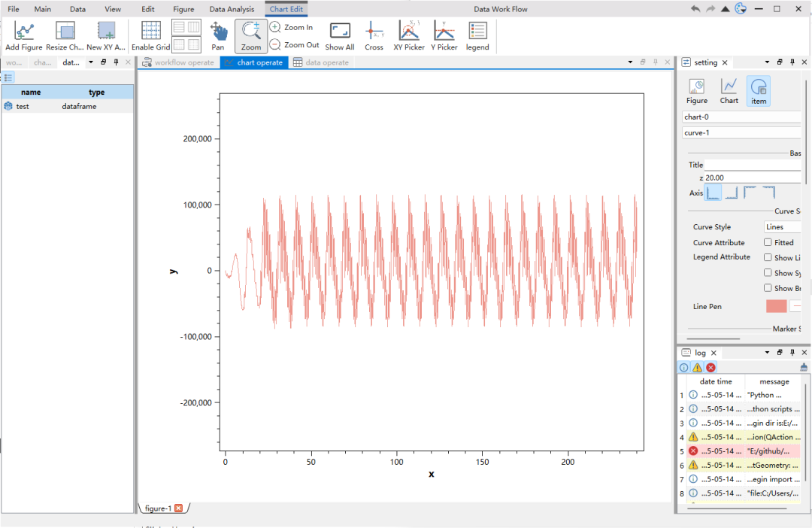This screenshot has height=528, width=812.
Task: Check the Show Symbol legend attribute
Action: coord(768,272)
